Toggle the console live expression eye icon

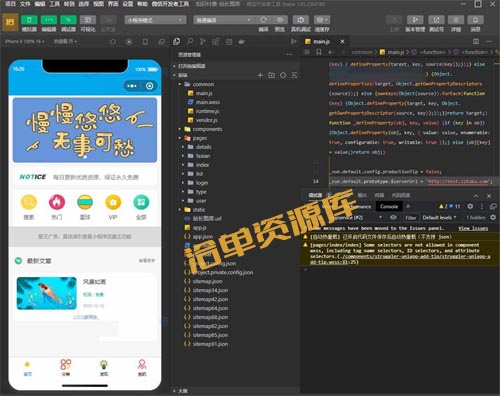coord(393,217)
